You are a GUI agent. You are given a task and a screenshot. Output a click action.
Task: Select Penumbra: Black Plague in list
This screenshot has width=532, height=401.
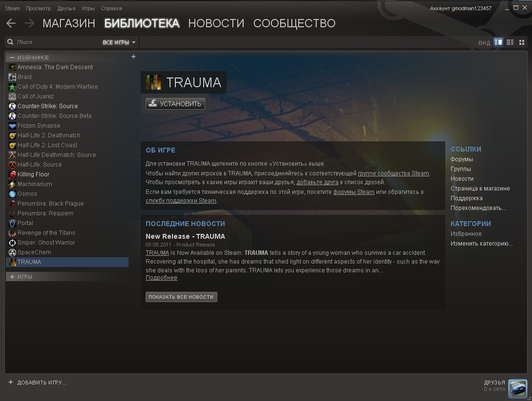pos(67,204)
